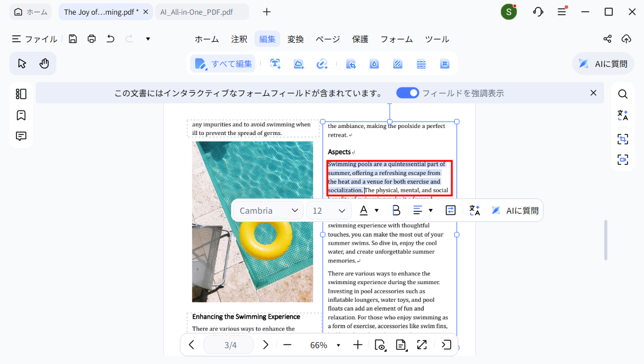Open the zoom percentage dropdown
The width and height of the screenshot is (644, 364).
(338, 345)
